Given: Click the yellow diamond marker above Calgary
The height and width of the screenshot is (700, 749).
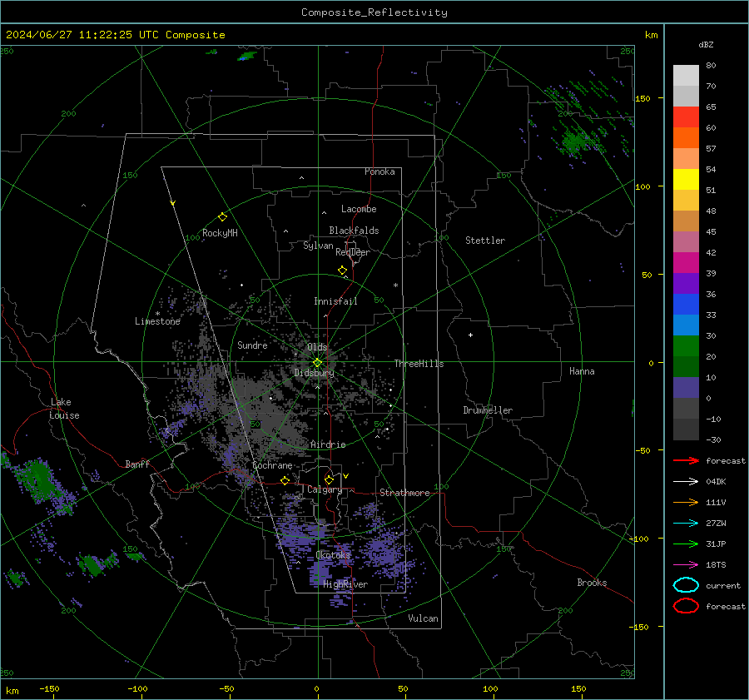Looking at the screenshot, I should (329, 479).
